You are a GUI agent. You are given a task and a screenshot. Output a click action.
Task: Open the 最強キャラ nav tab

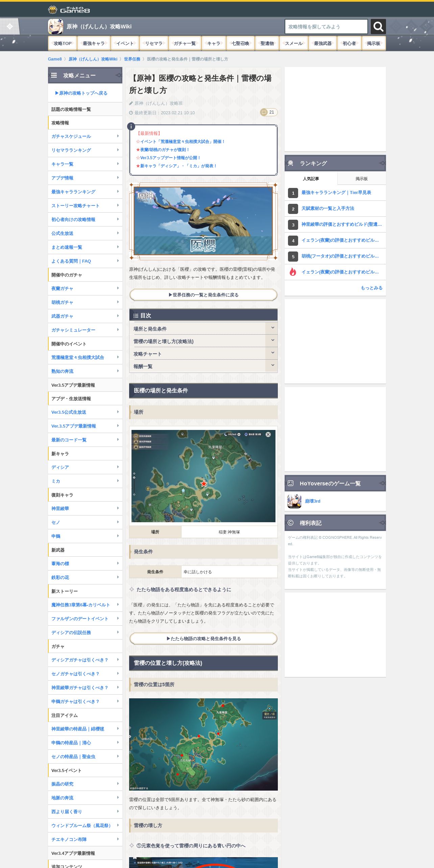(94, 43)
